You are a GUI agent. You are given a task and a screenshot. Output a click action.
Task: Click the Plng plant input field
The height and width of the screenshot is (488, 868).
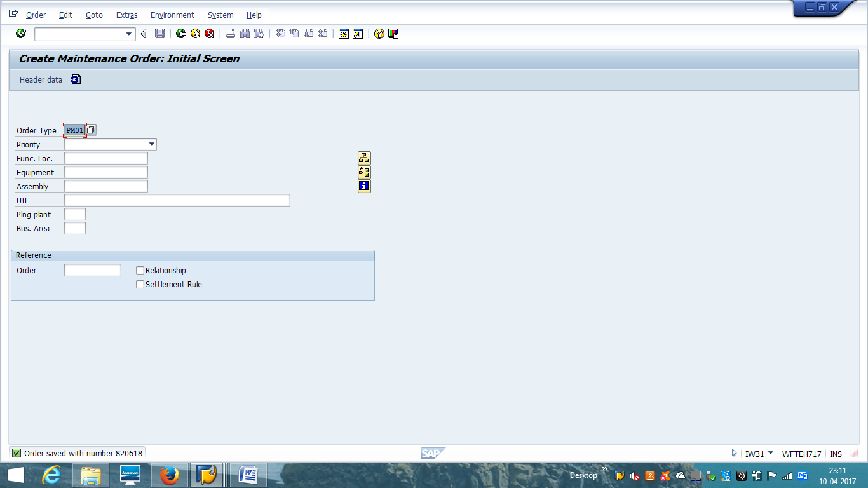75,214
